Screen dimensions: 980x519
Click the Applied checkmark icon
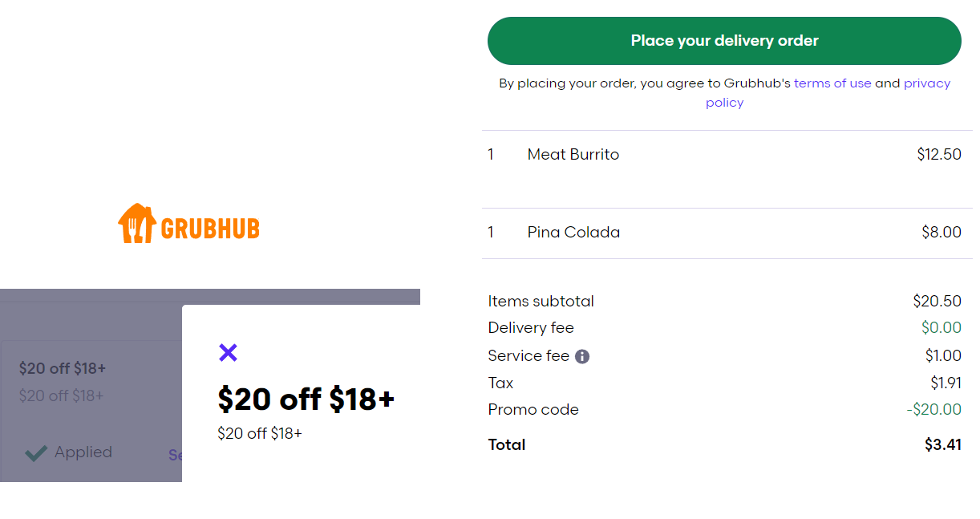point(36,453)
